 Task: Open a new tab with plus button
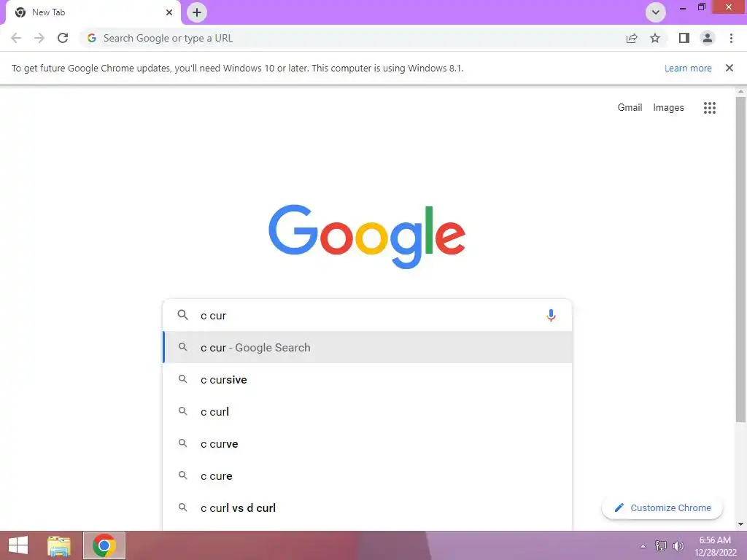[197, 12]
